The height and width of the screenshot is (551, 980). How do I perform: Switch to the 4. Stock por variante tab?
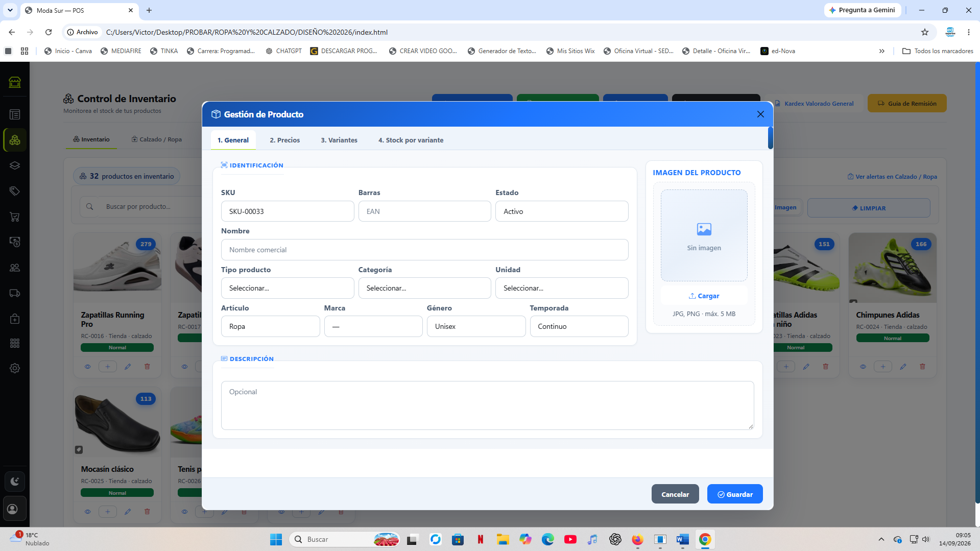(x=411, y=140)
